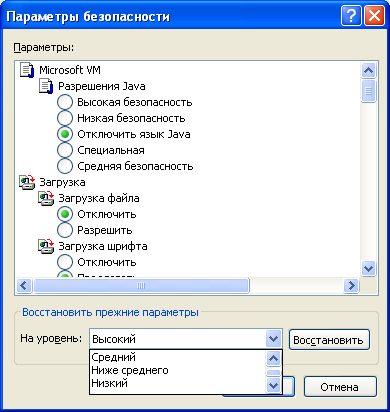Select Специальная radio button
The width and height of the screenshot is (390, 412).
pyautogui.click(x=65, y=150)
